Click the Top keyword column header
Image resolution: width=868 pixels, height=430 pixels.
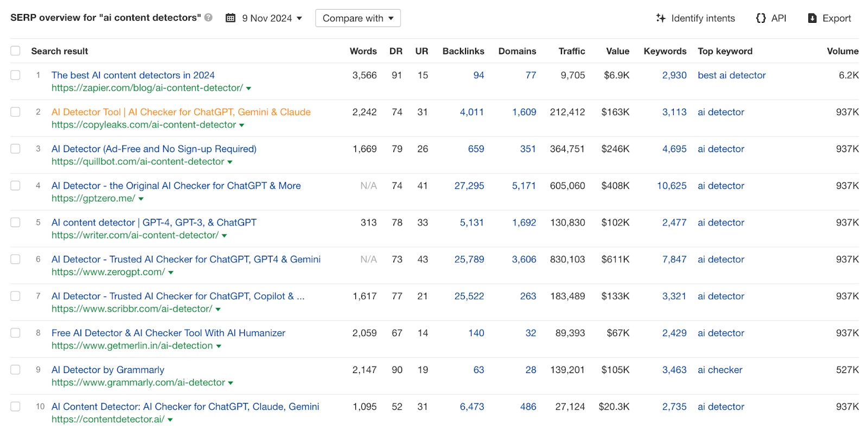(x=725, y=51)
